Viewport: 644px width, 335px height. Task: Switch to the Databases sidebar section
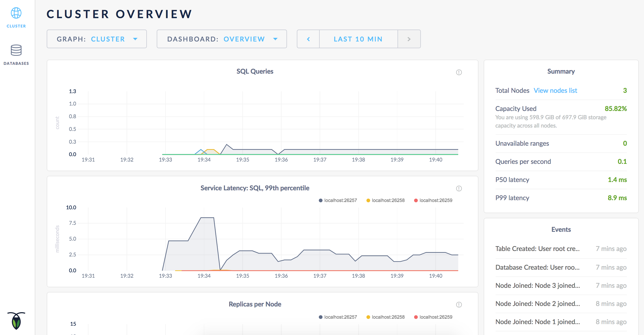click(x=16, y=63)
